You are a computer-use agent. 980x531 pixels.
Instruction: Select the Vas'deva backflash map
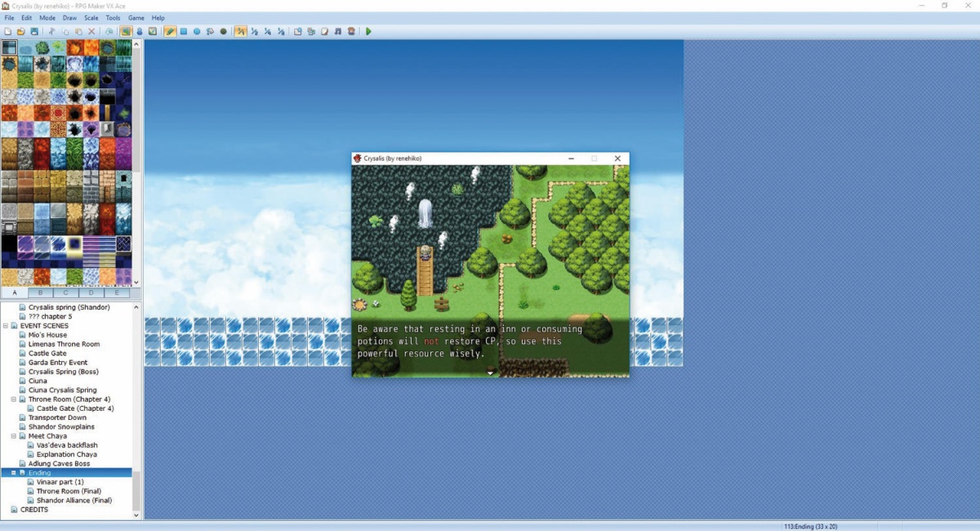pyautogui.click(x=69, y=445)
